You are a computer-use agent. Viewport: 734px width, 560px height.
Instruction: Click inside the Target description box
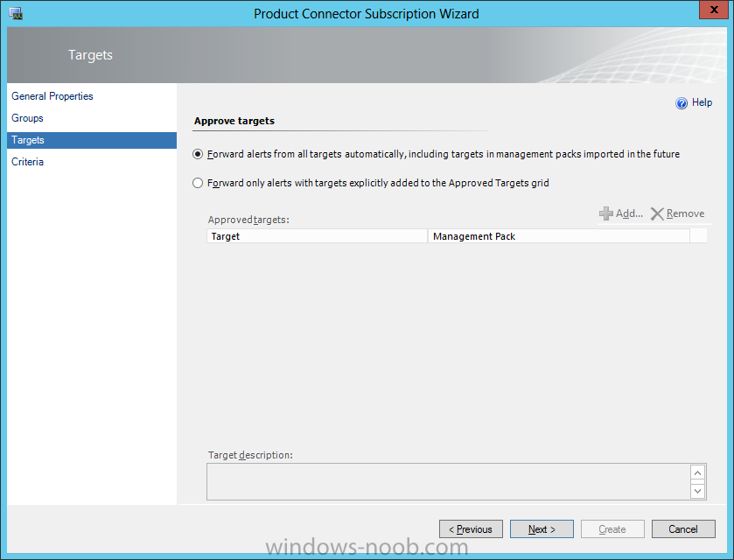(x=449, y=482)
